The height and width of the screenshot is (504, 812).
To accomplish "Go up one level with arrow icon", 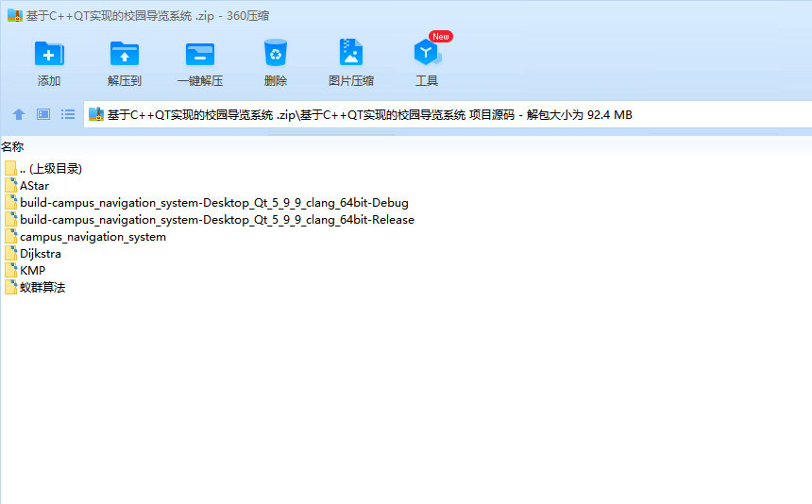I will click(19, 114).
